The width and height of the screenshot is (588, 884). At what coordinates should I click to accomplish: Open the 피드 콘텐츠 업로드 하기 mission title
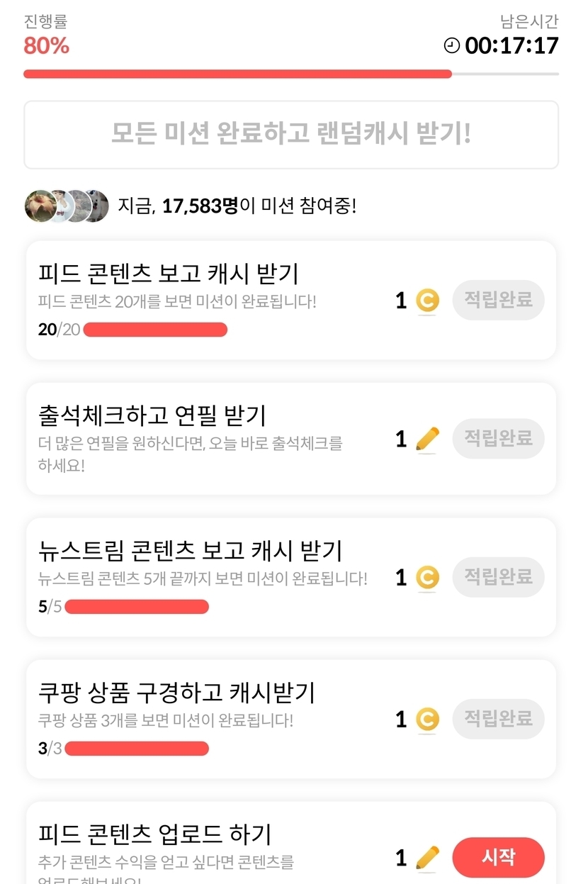pos(154,834)
